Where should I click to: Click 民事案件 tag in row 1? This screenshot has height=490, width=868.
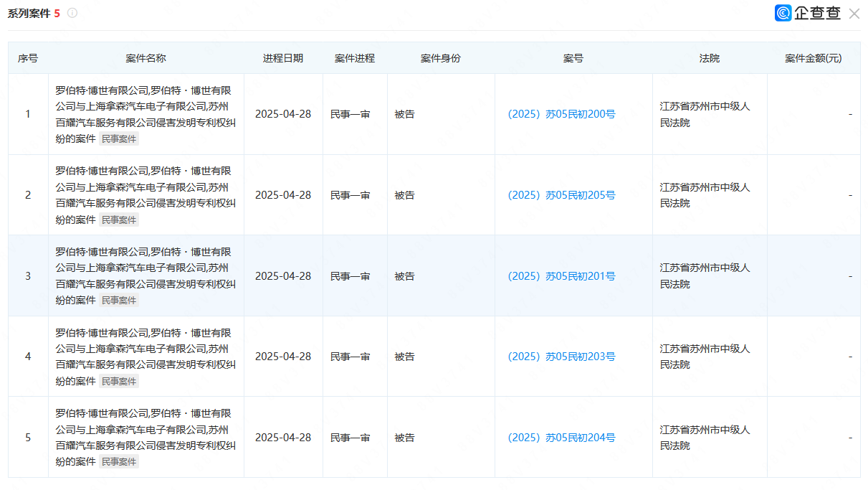119,139
